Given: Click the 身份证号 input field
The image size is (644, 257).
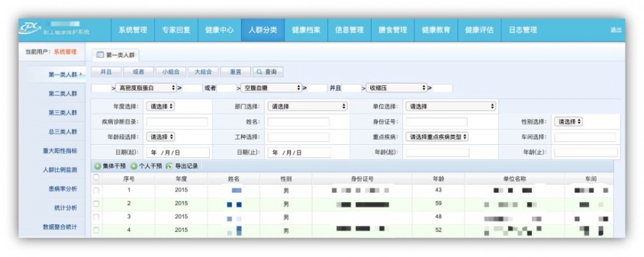Looking at the screenshot, I should tap(437, 122).
